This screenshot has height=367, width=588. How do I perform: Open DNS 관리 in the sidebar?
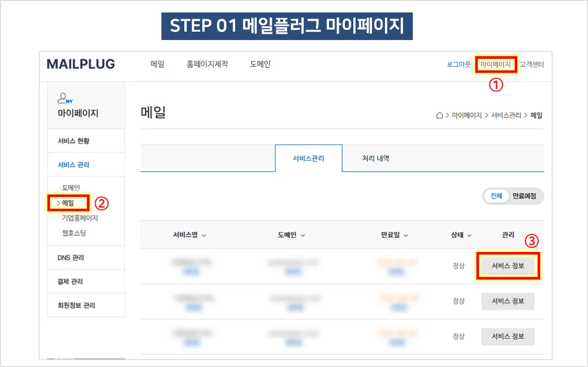[x=71, y=258]
